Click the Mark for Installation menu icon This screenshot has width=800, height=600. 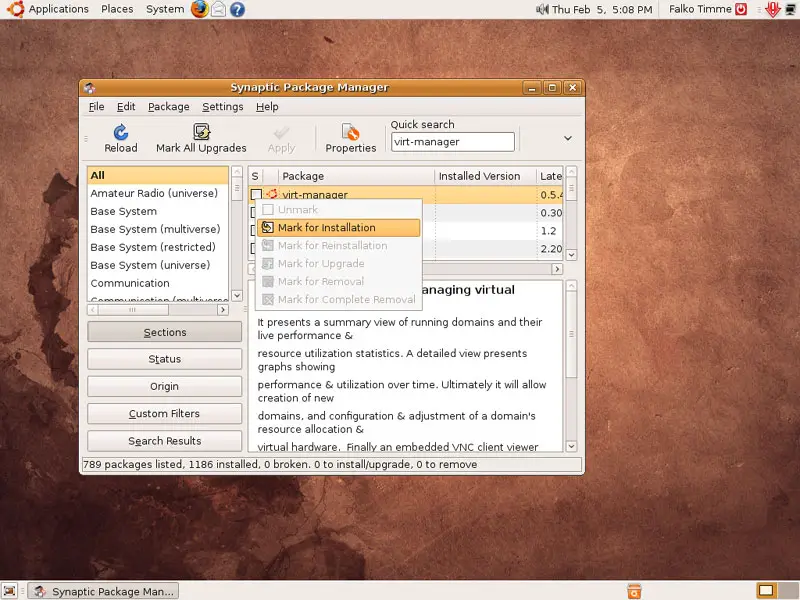[x=268, y=228]
